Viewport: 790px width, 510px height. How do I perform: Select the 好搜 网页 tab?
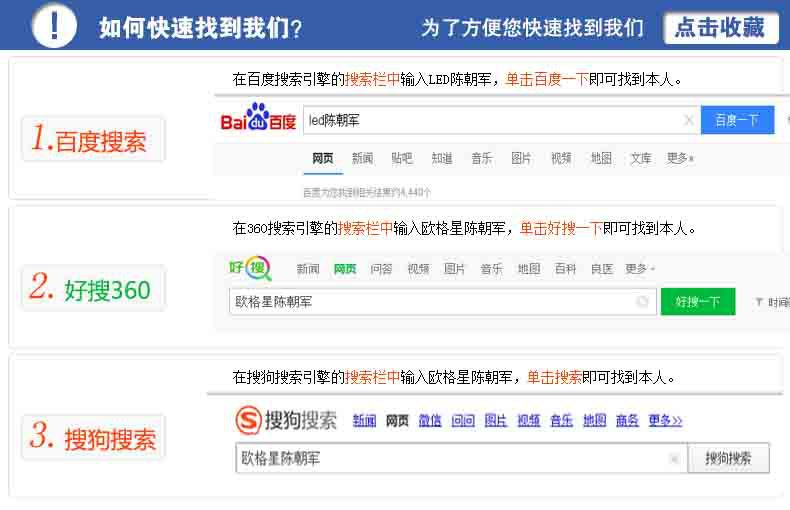point(345,269)
